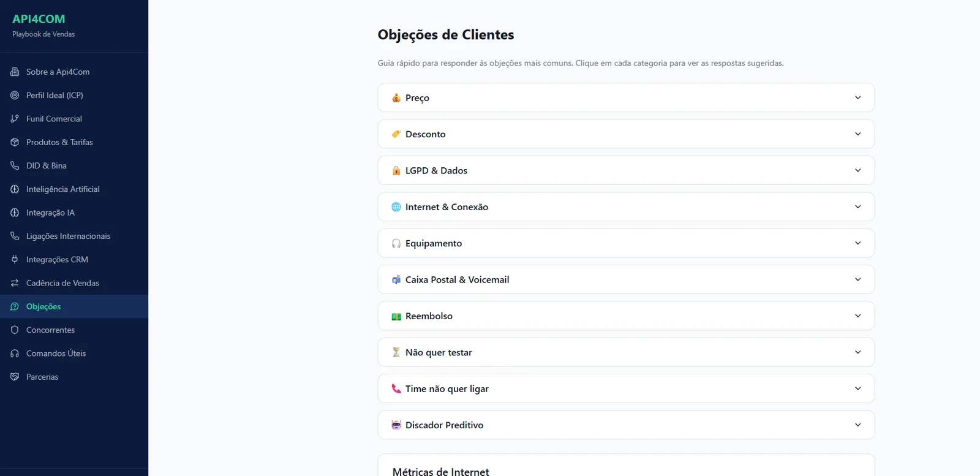Click the Métricas de Internet heading

(x=441, y=470)
